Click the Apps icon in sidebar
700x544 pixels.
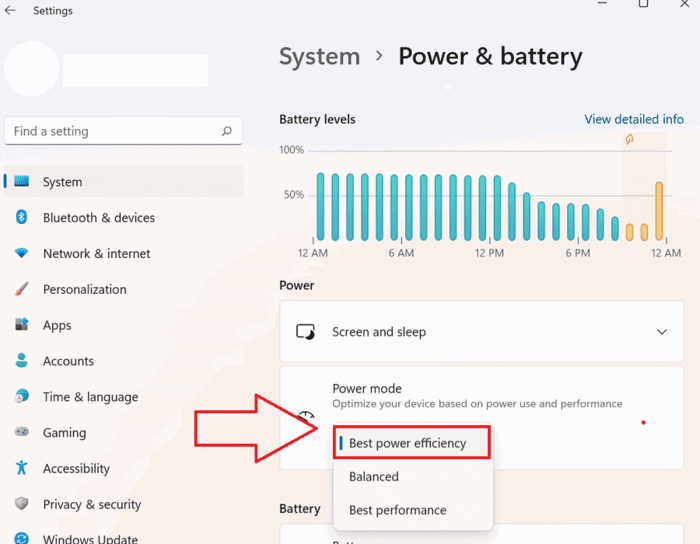click(x=21, y=324)
